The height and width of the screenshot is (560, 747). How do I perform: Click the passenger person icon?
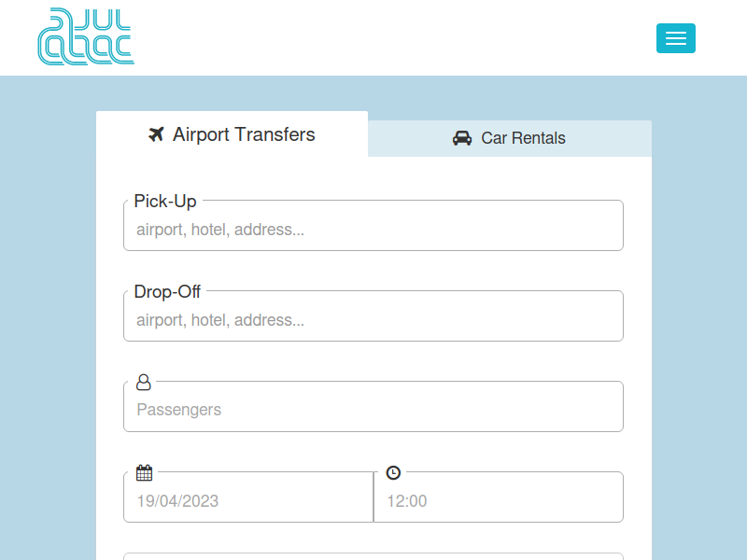coord(144,382)
